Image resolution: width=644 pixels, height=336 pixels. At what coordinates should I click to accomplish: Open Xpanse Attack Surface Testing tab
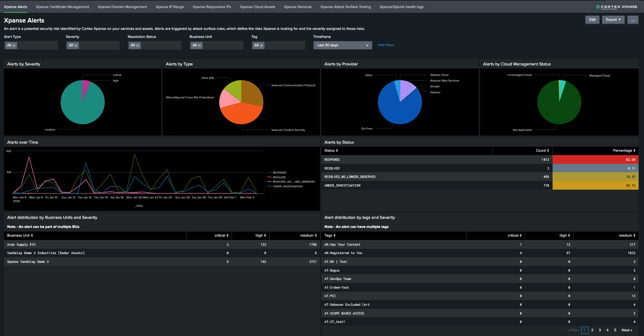coord(346,7)
